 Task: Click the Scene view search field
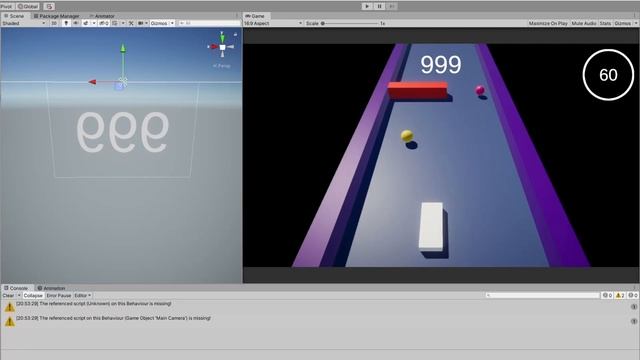(209, 23)
